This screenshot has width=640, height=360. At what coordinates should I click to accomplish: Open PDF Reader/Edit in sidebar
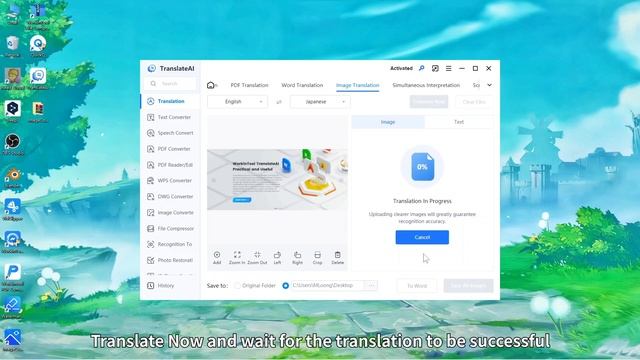point(170,165)
